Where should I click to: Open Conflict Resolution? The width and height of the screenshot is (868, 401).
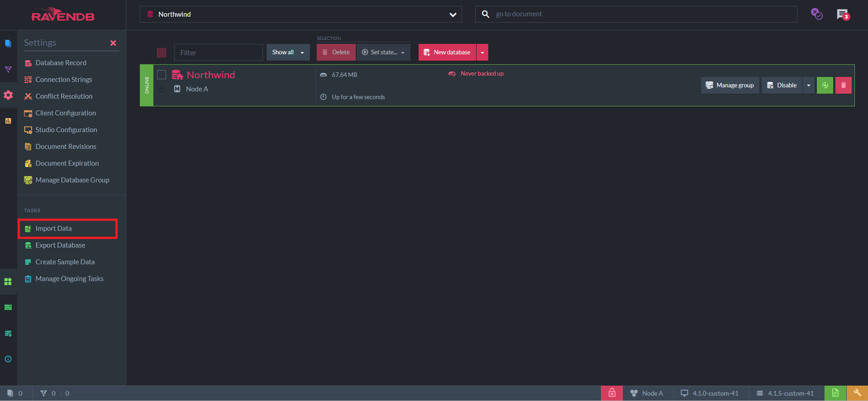pyautogui.click(x=64, y=96)
